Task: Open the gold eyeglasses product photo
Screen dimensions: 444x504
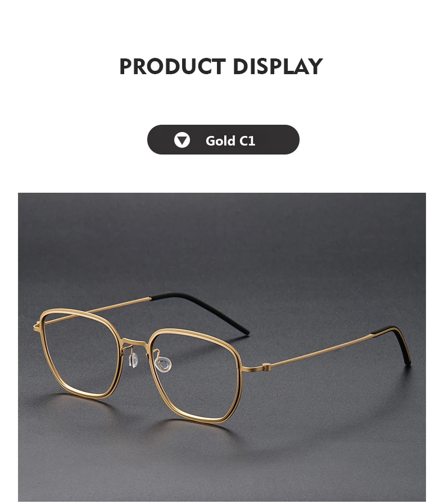Action: click(x=222, y=347)
